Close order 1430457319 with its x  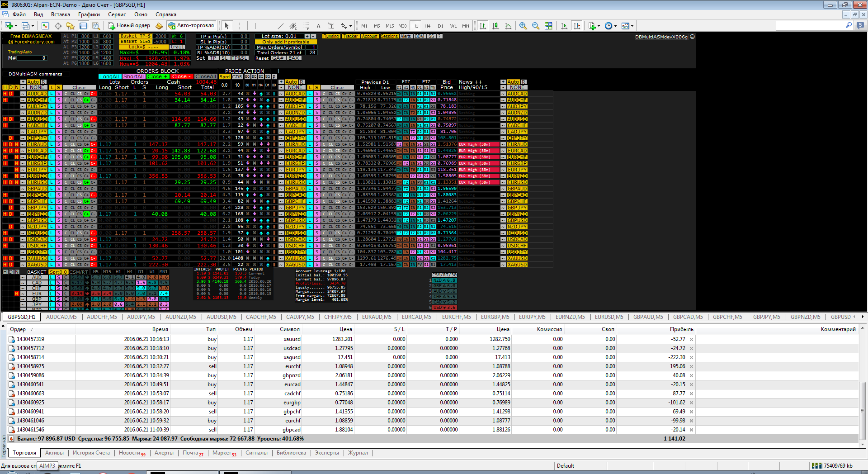[x=691, y=339]
